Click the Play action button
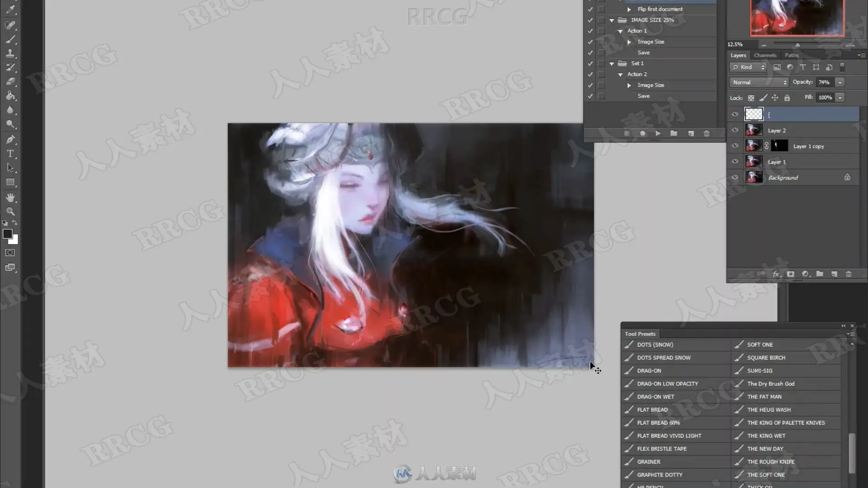 (x=658, y=133)
